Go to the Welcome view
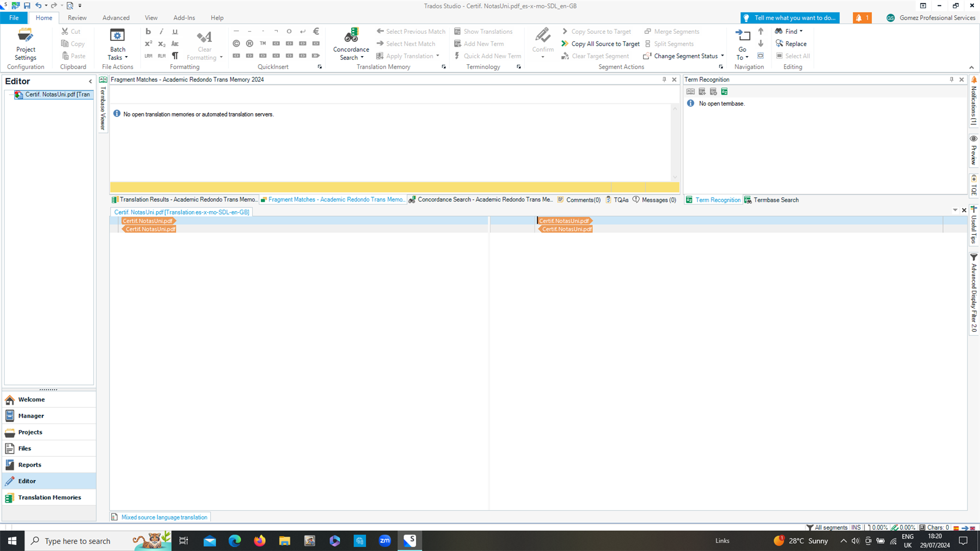 [x=49, y=400]
